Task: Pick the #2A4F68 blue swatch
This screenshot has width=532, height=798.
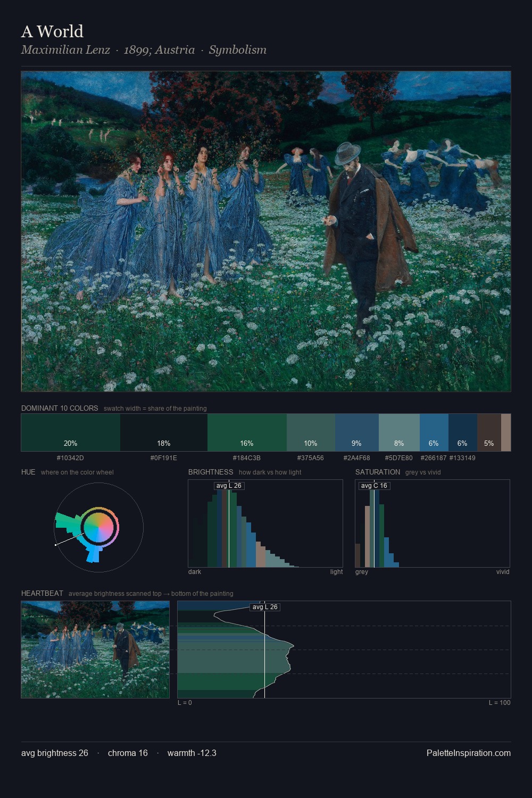Action: coord(357,433)
